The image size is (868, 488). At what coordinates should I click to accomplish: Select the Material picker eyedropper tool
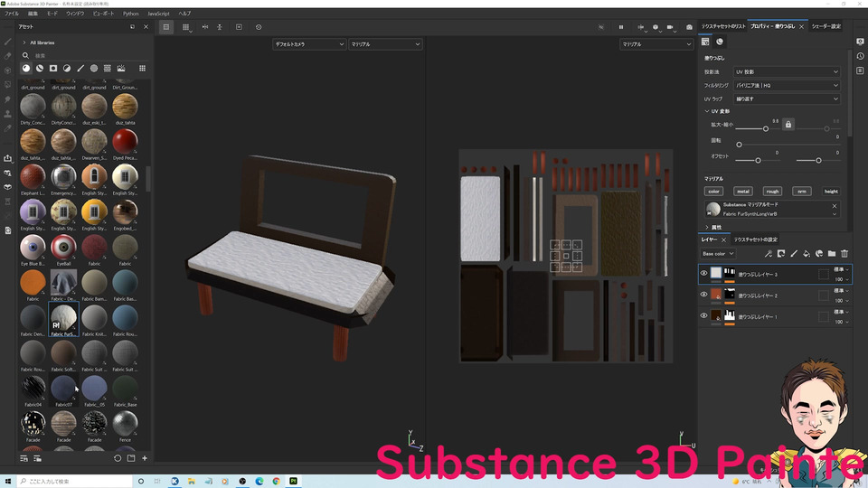click(8, 128)
